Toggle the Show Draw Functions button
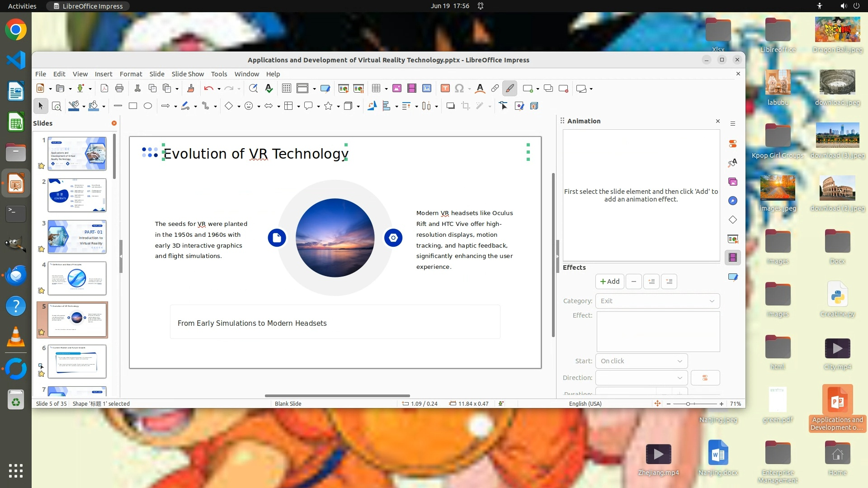 (509, 89)
